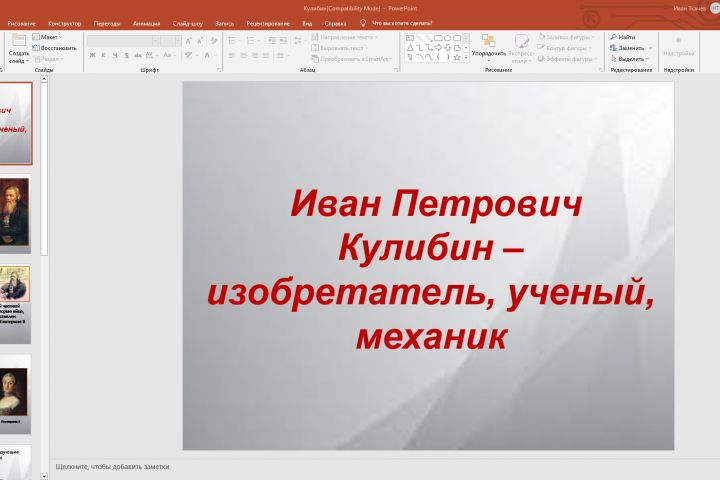This screenshot has height=480, width=720.
Task: Open the font color A picker
Action: coord(207,55)
